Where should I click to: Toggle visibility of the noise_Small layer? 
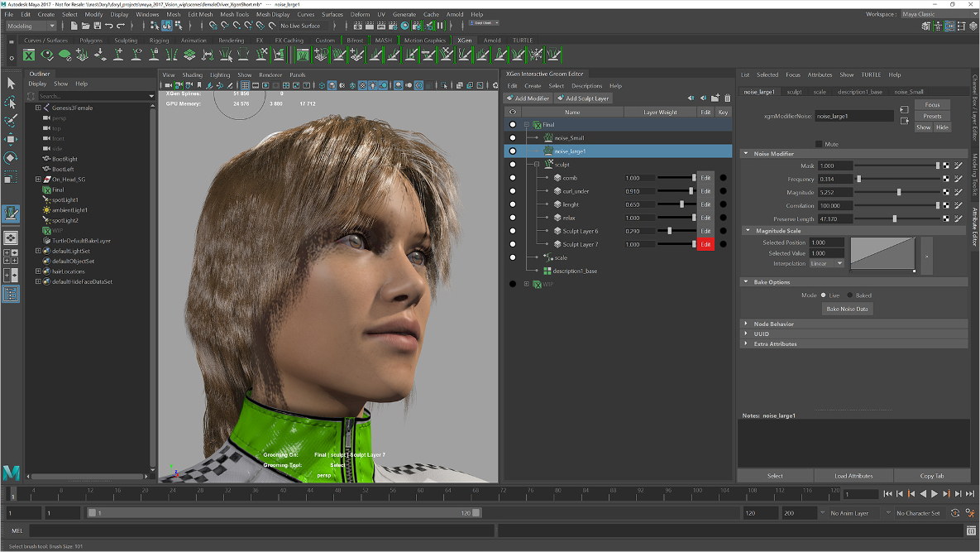pyautogui.click(x=512, y=137)
